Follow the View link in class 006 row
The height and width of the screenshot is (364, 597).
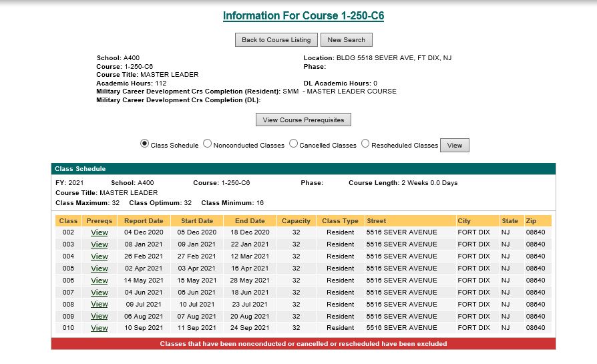(x=99, y=281)
